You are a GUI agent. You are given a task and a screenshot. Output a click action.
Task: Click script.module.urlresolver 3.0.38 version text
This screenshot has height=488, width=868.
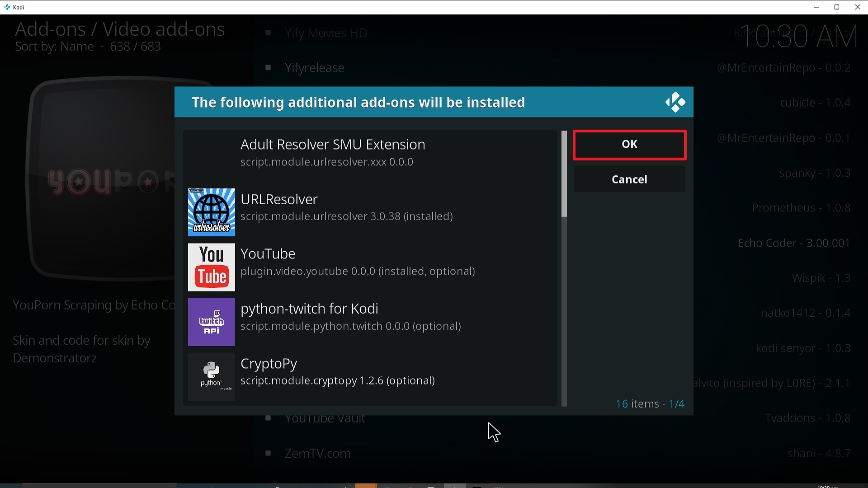(x=347, y=216)
